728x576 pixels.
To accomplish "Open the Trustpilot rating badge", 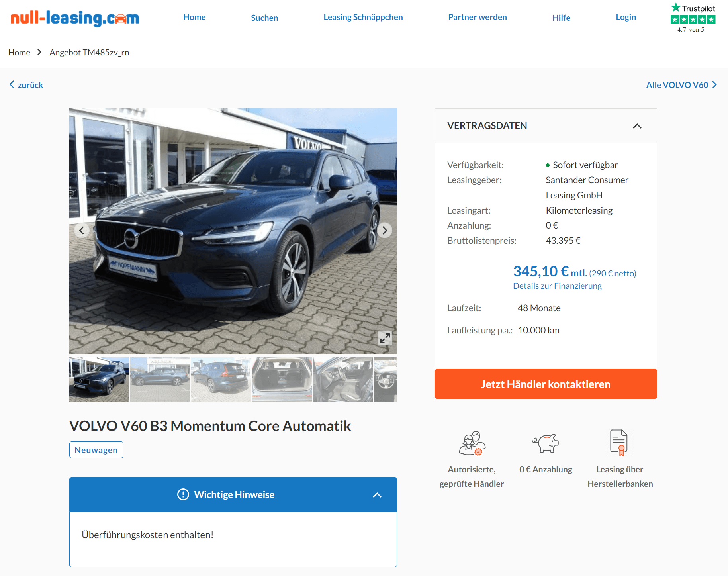I will pos(693,18).
